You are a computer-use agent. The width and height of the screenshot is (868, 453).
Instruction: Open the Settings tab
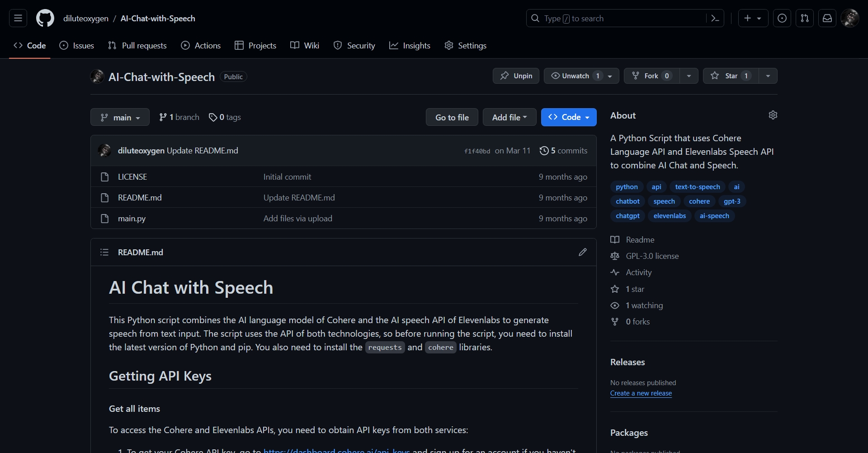pos(466,46)
